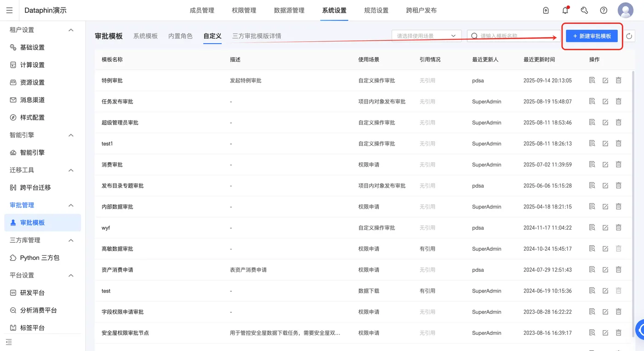644x351 pixels.
Task: Collapse the 租户设置 sidebar group
Action: 71,30
